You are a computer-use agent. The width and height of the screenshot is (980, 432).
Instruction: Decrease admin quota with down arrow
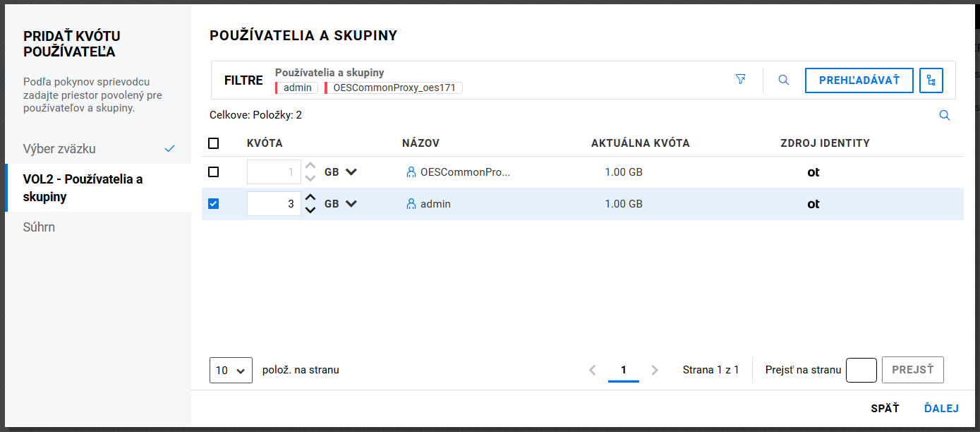[x=310, y=210]
